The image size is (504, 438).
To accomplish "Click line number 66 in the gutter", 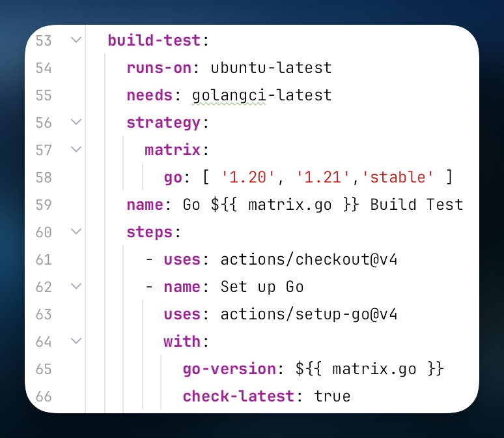I will click(44, 396).
